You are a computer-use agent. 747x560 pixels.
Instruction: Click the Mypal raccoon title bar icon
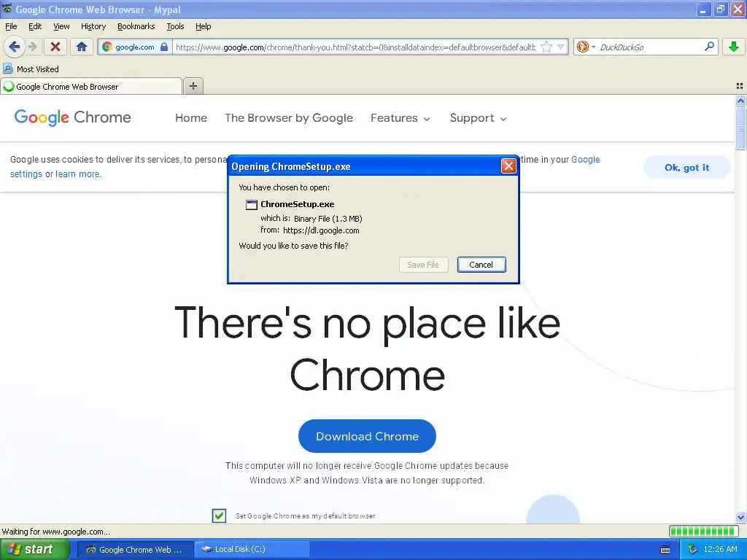click(x=7, y=9)
